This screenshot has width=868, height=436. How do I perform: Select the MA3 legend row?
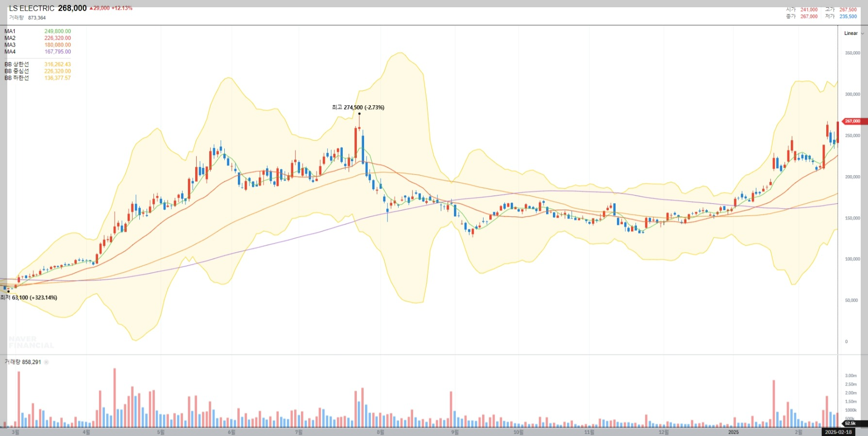(x=37, y=45)
